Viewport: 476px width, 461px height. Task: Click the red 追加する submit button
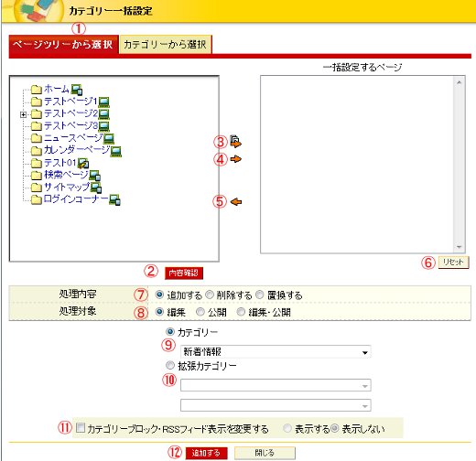pos(206,453)
